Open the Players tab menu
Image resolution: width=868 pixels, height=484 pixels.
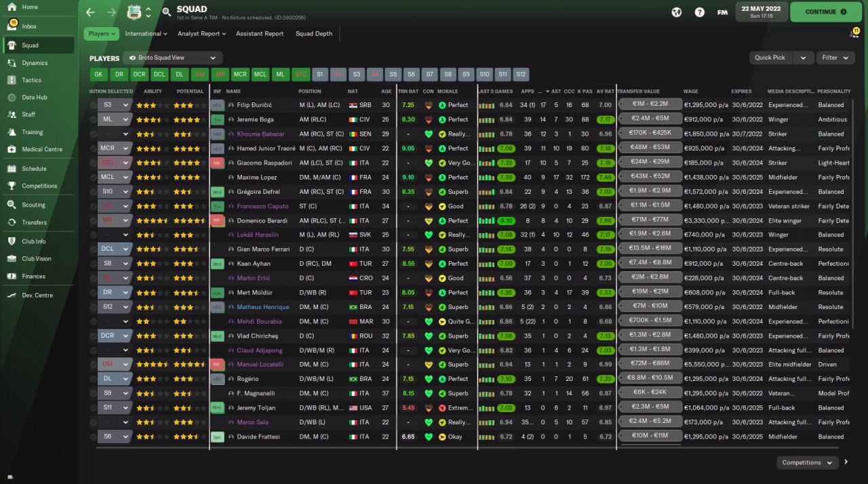102,34
